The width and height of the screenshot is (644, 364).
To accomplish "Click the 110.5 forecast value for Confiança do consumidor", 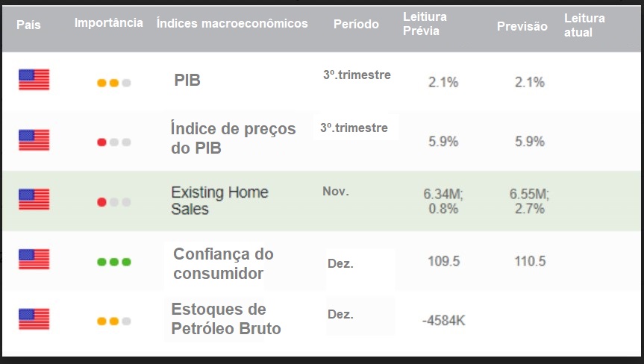I will [x=531, y=261].
